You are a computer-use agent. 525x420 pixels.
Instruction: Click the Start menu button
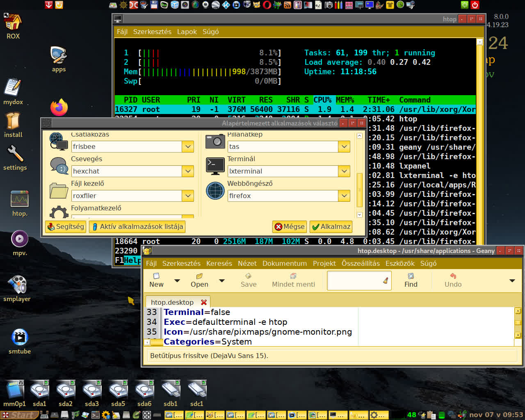pyautogui.click(x=19, y=415)
